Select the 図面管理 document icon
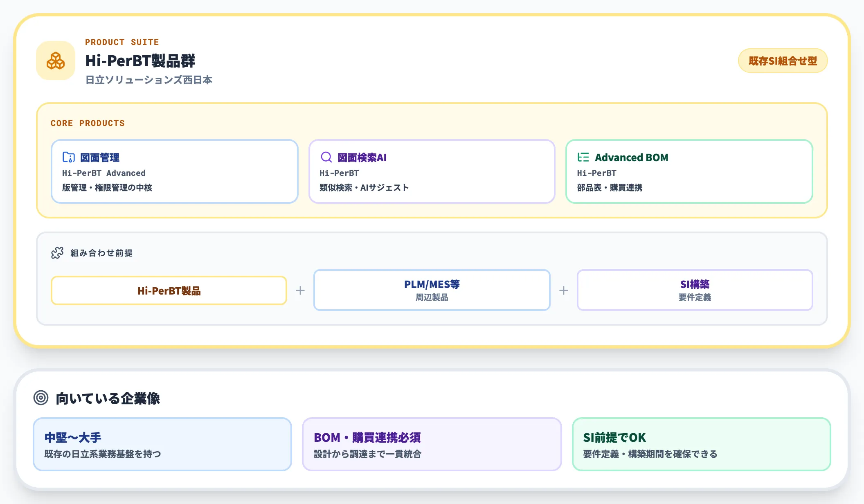864x504 pixels. pos(70,157)
